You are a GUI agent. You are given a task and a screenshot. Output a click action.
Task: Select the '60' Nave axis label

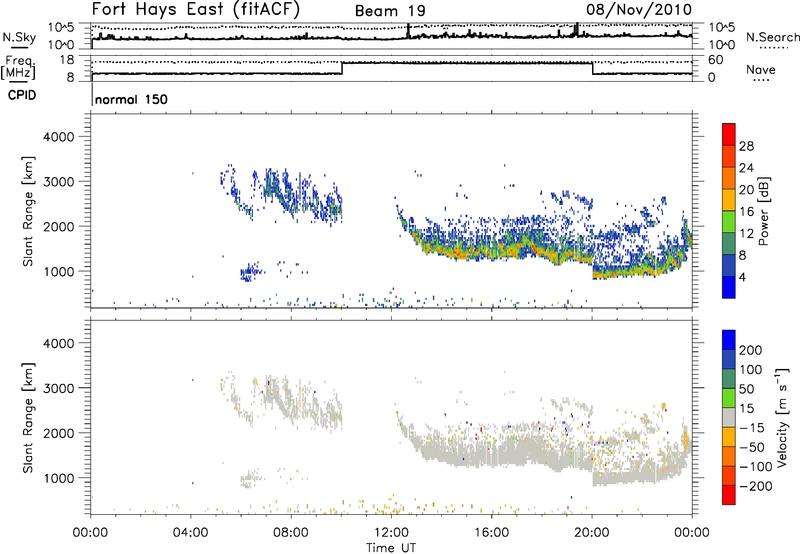coord(715,60)
